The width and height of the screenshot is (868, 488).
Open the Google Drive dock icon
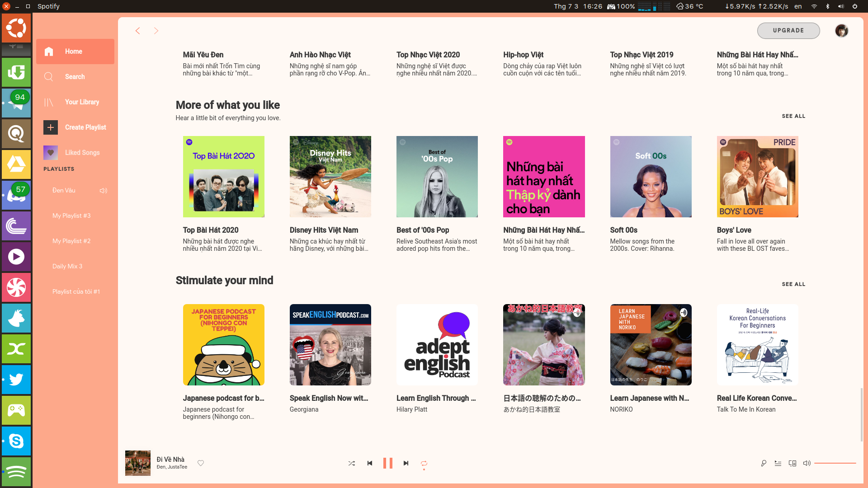16,164
